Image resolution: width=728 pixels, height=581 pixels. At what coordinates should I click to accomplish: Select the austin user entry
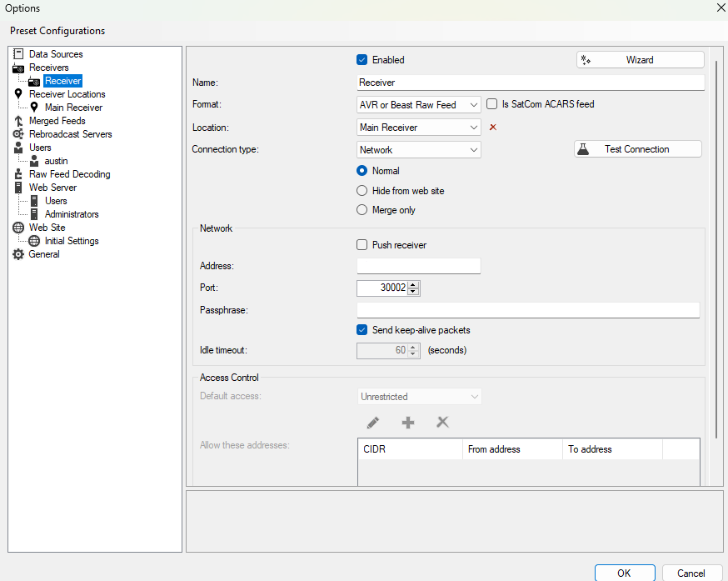pos(55,160)
